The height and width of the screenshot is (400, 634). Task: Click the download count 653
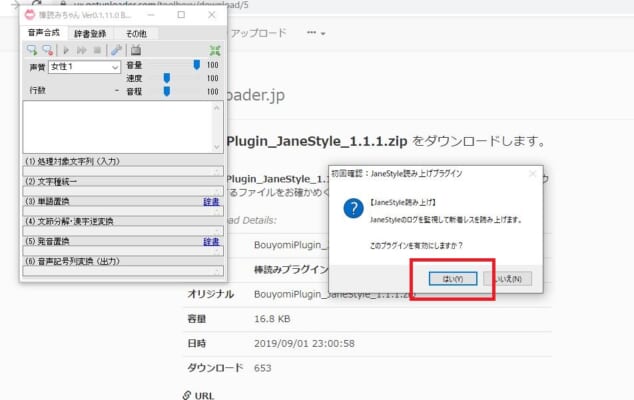262,368
